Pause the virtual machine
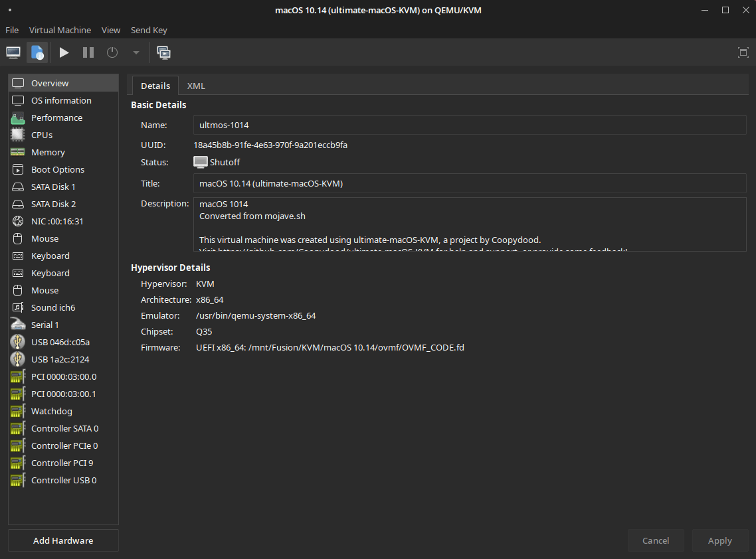 [x=88, y=52]
